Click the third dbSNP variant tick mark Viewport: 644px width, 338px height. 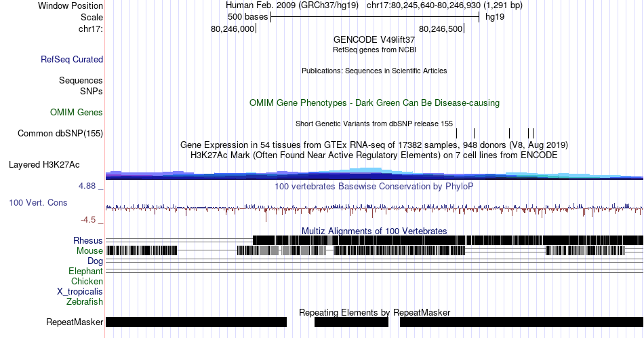(x=509, y=133)
